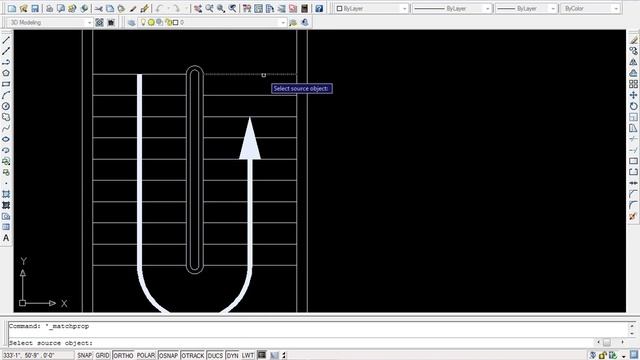Open a drawing file icon
This screenshot has width=640, height=360.
(x=23, y=8)
